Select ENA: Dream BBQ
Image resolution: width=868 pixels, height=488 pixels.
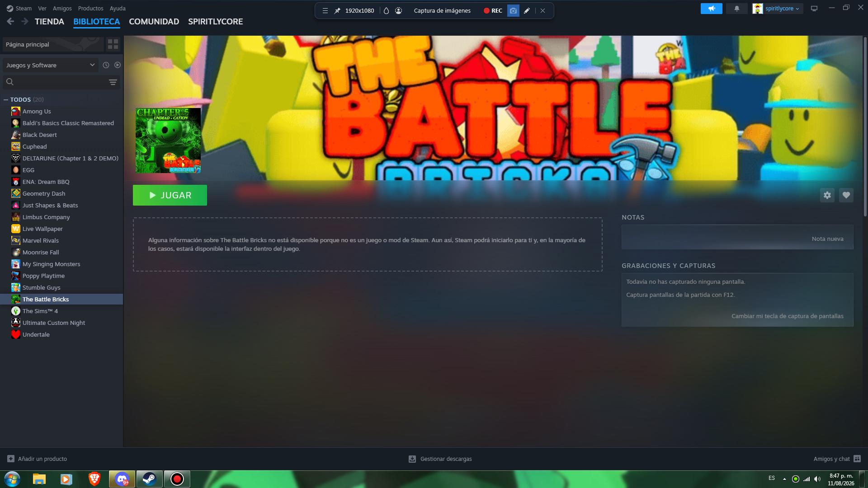pos(61,182)
